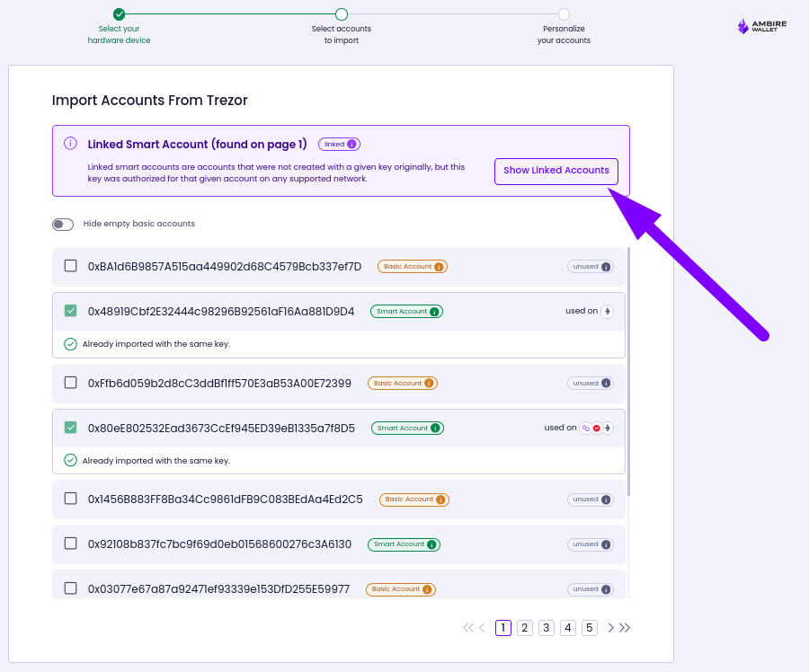This screenshot has width=809, height=672.
Task: Open page 3 of accounts
Action: (x=547, y=628)
